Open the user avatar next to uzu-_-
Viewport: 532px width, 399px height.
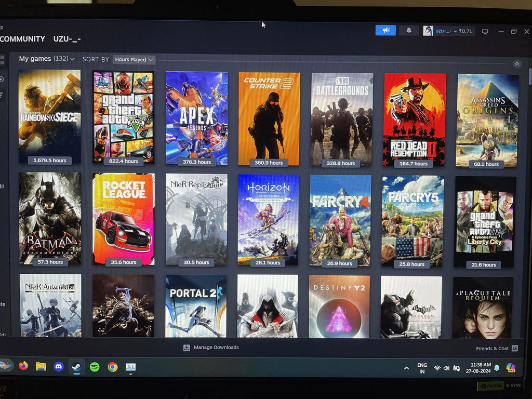pyautogui.click(x=428, y=31)
